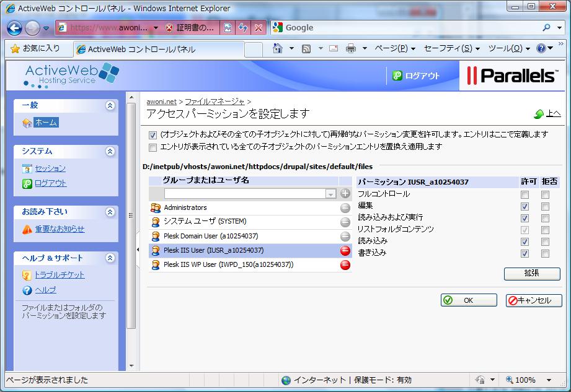Open the search provider dropdown arrow
Screen dimensions: 571x392
559,28
